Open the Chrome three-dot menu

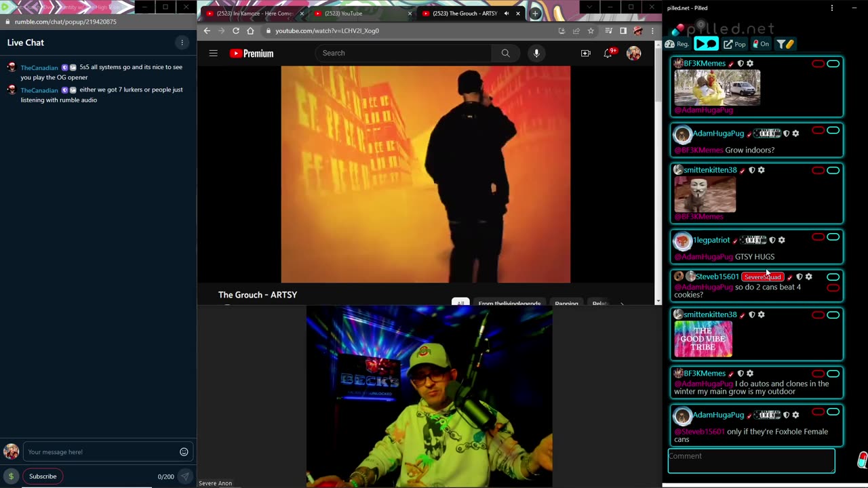click(x=652, y=30)
